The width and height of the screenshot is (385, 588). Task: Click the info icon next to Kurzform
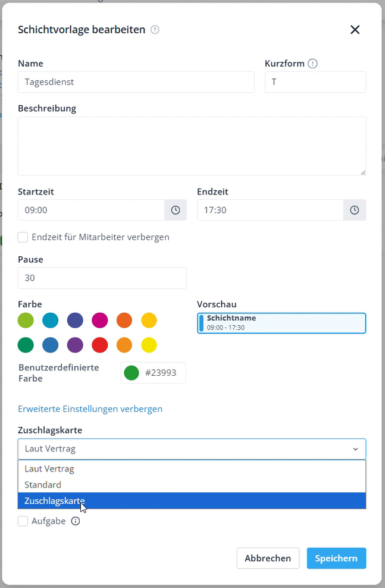pyautogui.click(x=313, y=64)
